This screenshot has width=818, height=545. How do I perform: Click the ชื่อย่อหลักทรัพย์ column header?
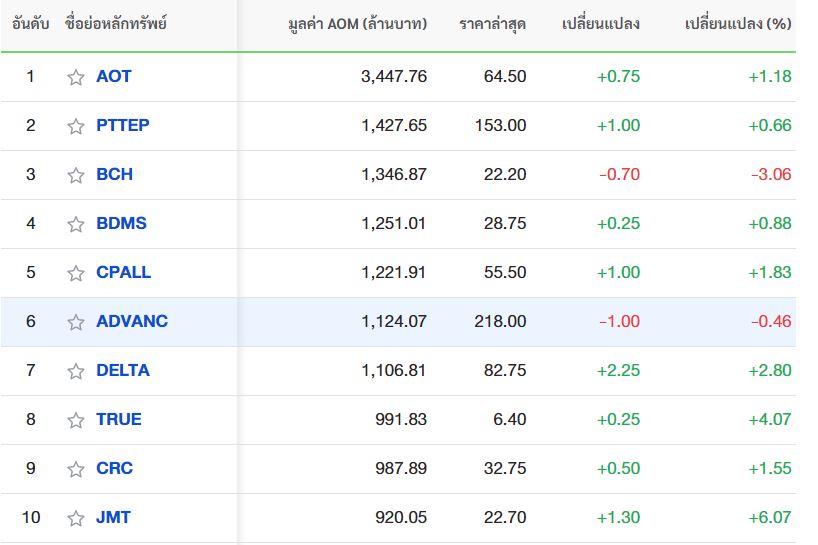116,23
